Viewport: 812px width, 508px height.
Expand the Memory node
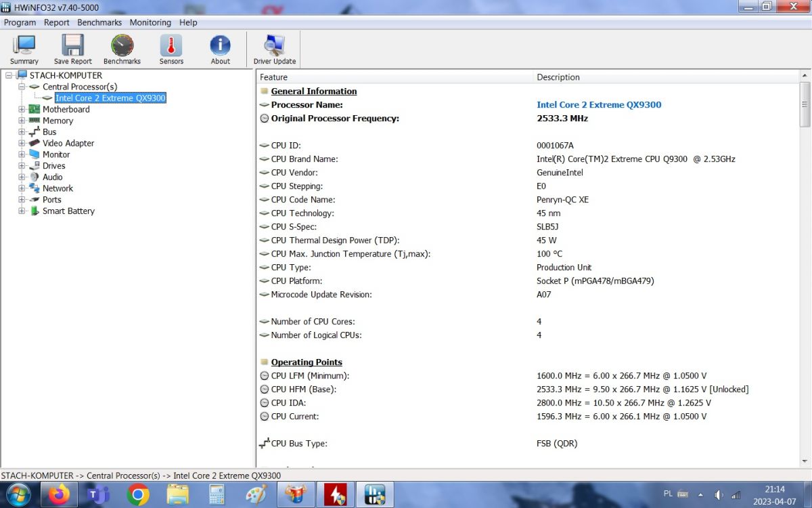pos(22,121)
